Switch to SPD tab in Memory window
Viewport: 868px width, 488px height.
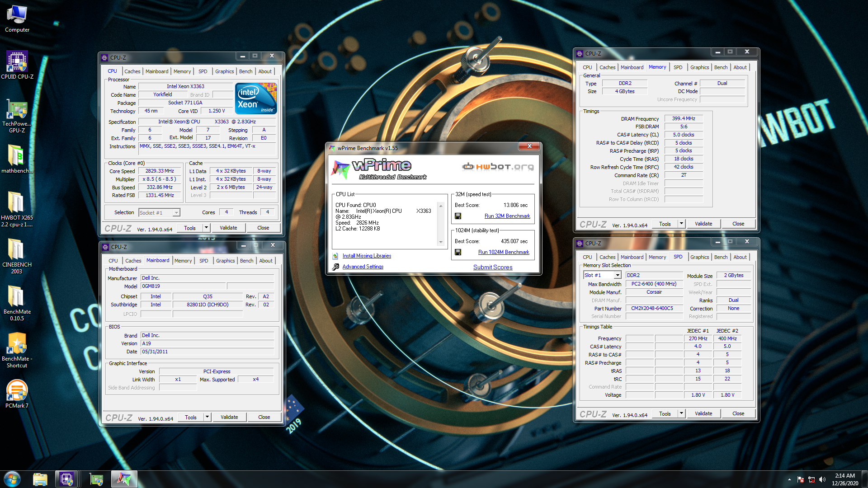678,67
